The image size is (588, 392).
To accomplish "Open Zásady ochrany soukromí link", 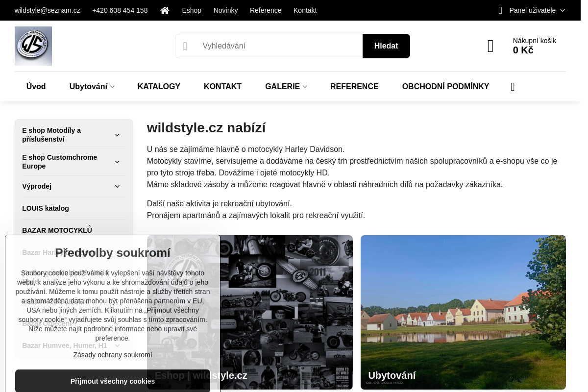I will [x=113, y=355].
